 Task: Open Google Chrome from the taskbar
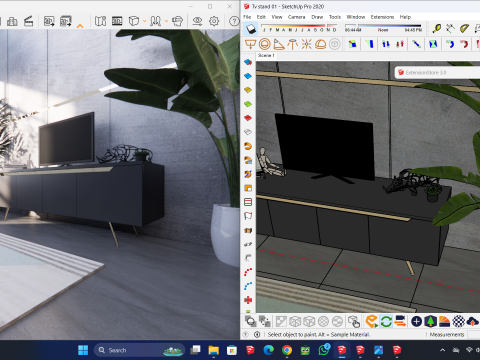coord(287,350)
